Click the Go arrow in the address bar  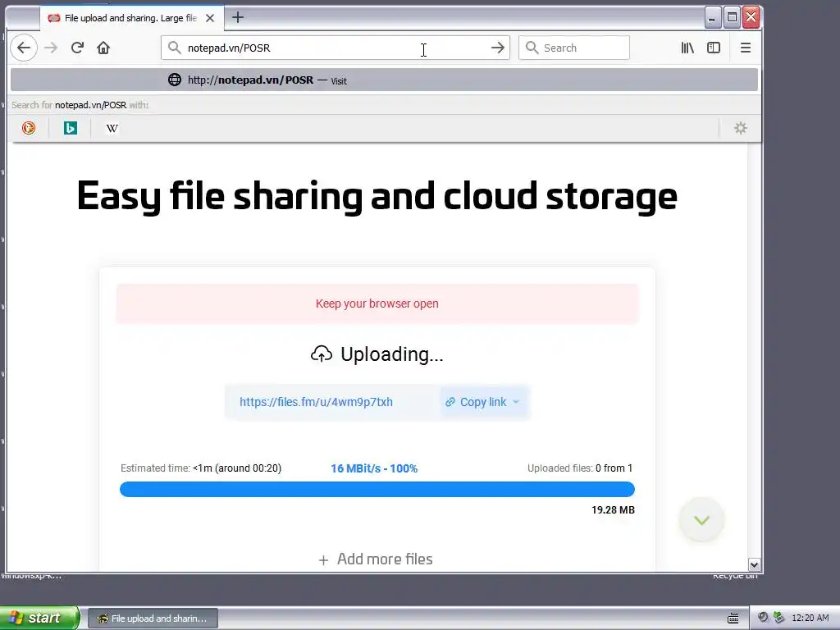(498, 48)
